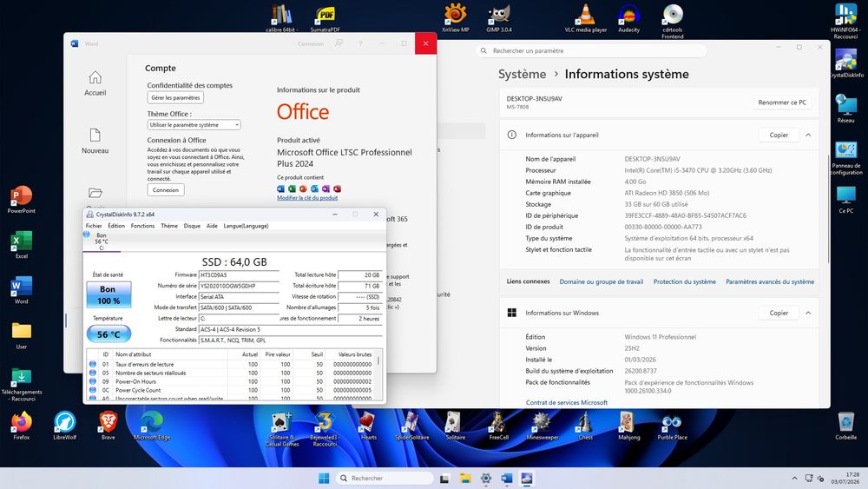This screenshot has width=868, height=489.
Task: Open Fonctions menu in CrystalDiskInfo
Action: tap(143, 226)
